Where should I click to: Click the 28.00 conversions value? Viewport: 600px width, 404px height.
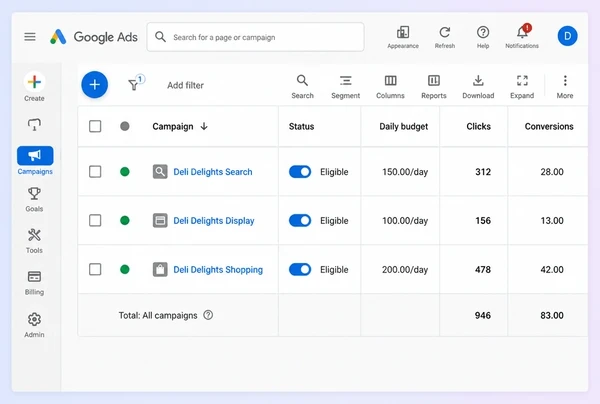pos(552,172)
